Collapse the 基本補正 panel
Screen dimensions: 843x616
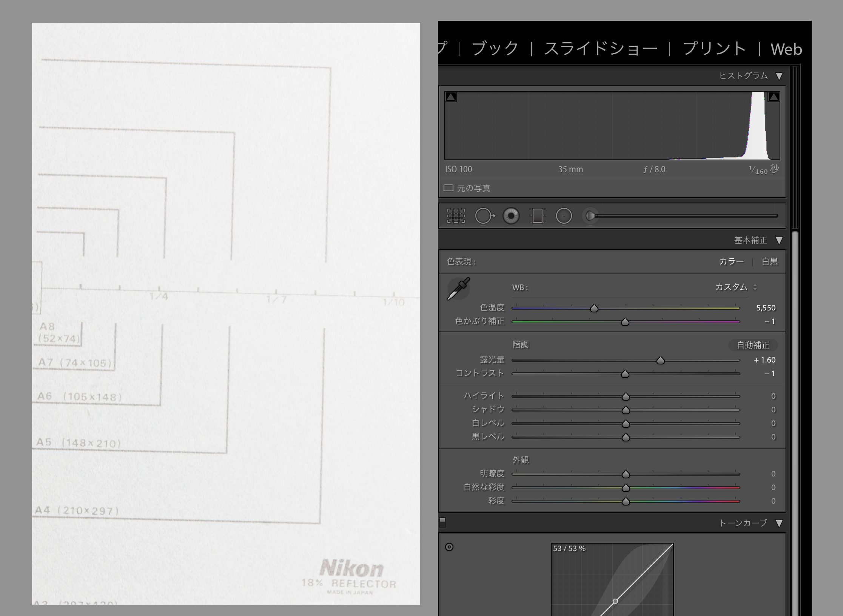pos(779,241)
